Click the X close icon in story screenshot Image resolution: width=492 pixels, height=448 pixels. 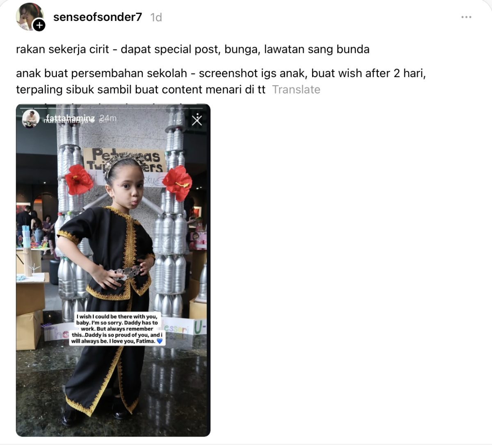point(197,119)
